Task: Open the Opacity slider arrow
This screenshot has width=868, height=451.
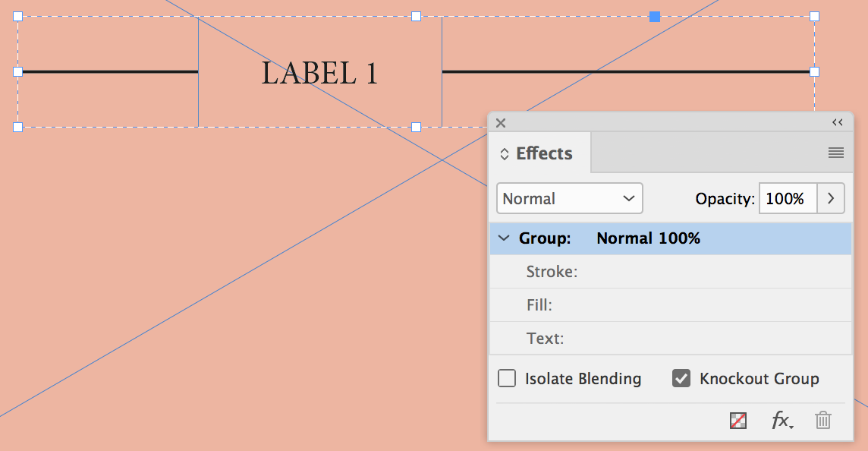Action: click(x=831, y=198)
